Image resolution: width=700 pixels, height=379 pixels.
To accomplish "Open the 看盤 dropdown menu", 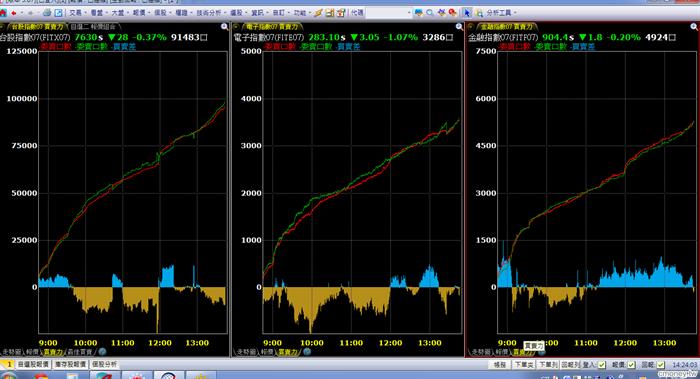I will (x=99, y=13).
